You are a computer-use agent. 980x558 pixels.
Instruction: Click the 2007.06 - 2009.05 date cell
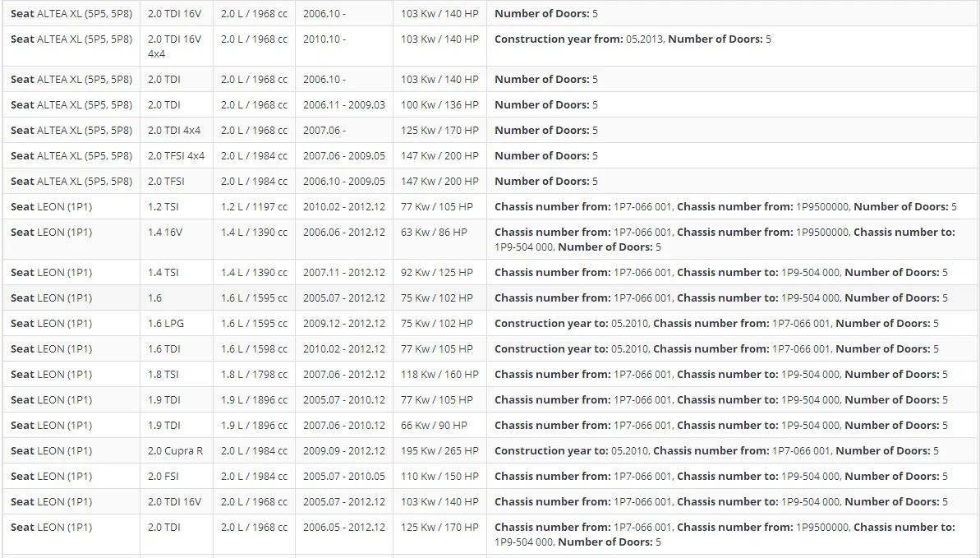pyautogui.click(x=343, y=156)
